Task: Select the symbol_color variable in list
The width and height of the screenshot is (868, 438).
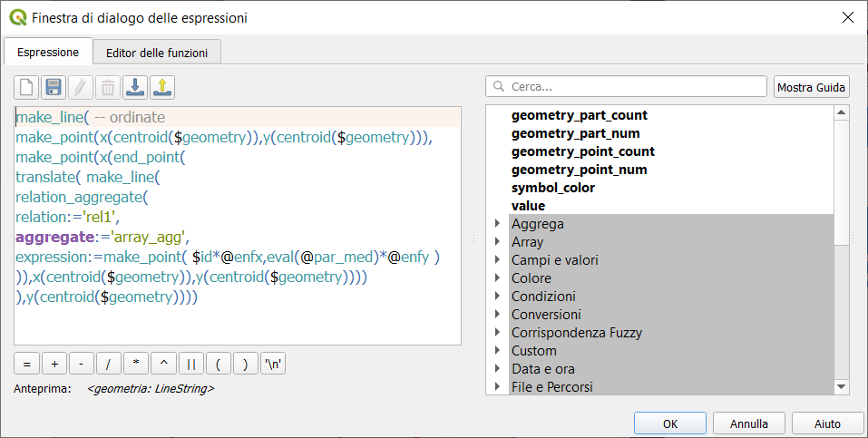Action: click(x=552, y=188)
